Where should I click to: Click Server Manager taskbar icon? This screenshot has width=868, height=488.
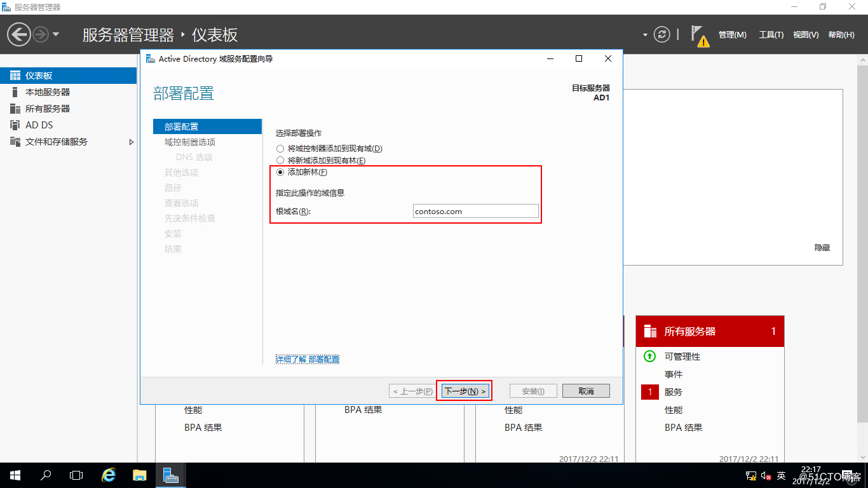170,475
